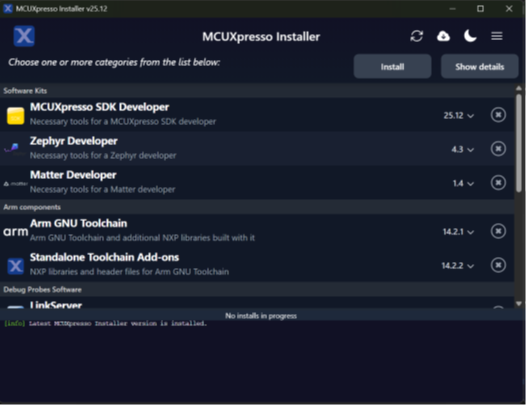Image resolution: width=526 pixels, height=405 pixels.
Task: Click the info log line about latest version
Action: click(x=105, y=323)
